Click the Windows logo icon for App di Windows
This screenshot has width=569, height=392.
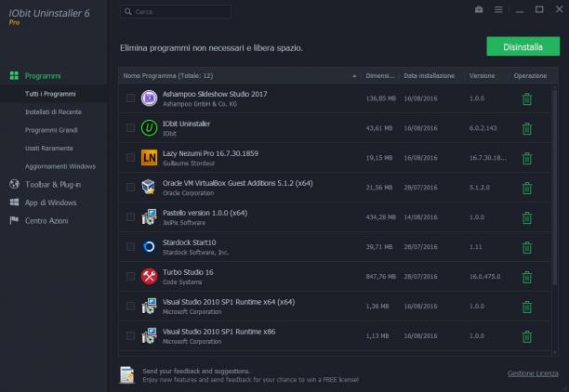(x=14, y=203)
